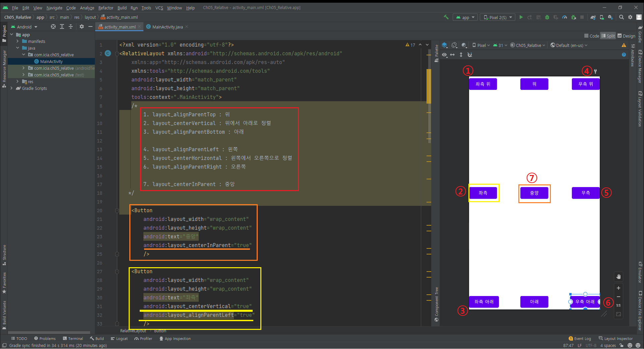Zoom out design preview with minus icon
The width and height of the screenshot is (644, 349).
(x=619, y=297)
